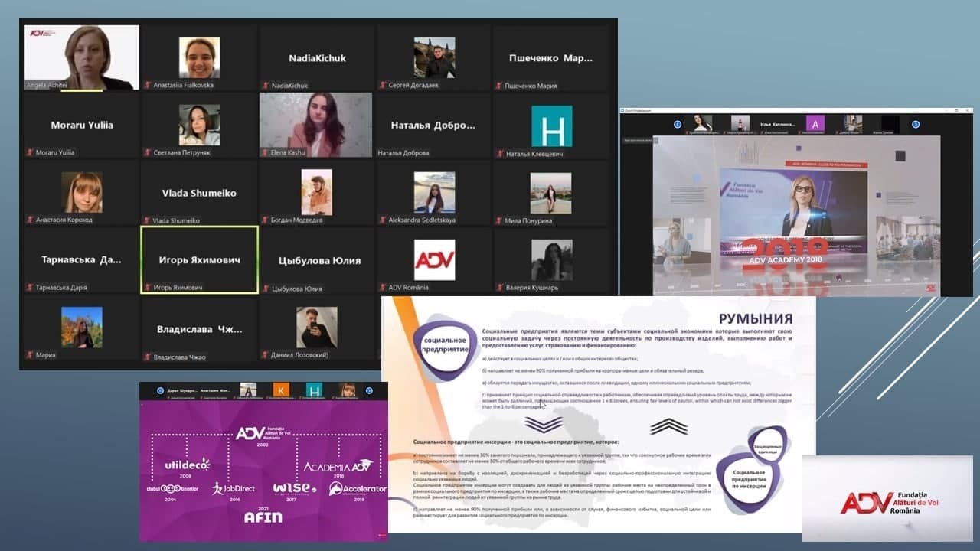Click muted mic icon beside NadiaKichuk name
980x551 pixels.
tap(266, 86)
